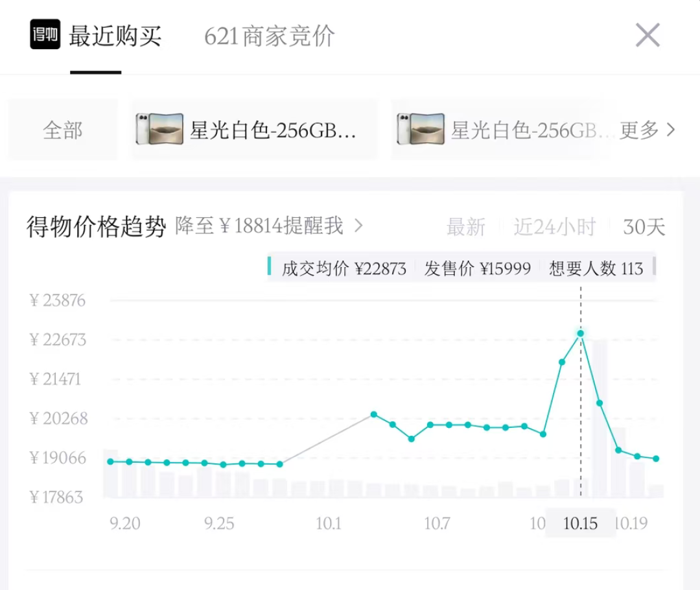The image size is (700, 590).
Task: Switch trend range to 30天
Action: tap(644, 227)
